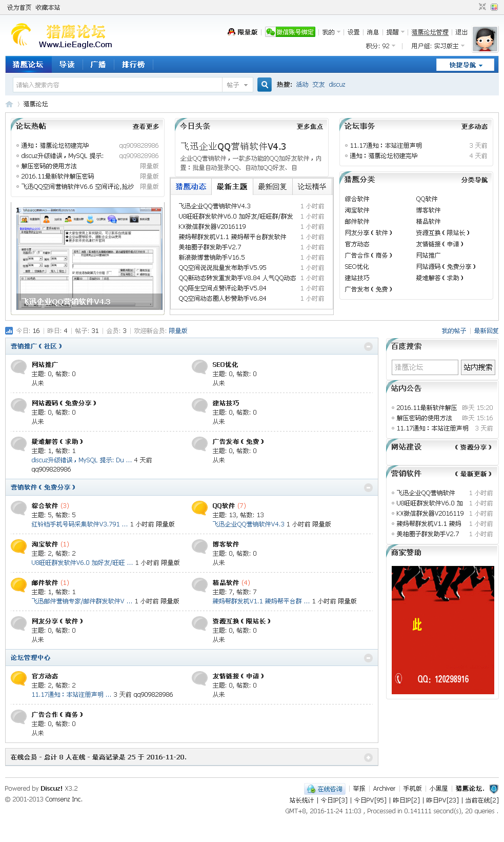Viewport: 504px width, 842px height.
Task: Click the 退出 logout link
Action: (461, 32)
